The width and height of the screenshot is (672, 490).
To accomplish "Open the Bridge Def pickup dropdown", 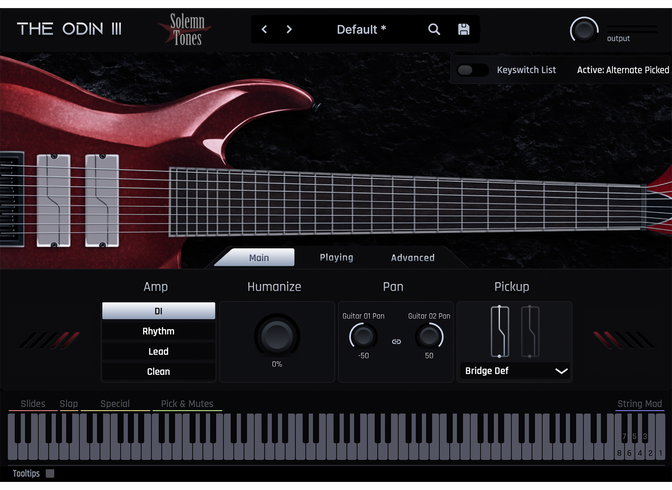I will click(x=516, y=371).
